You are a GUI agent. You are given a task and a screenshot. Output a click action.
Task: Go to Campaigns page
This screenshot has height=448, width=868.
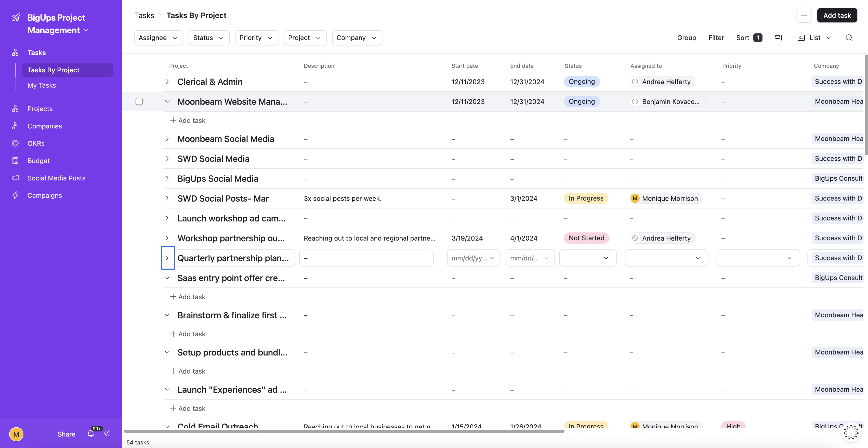point(45,195)
